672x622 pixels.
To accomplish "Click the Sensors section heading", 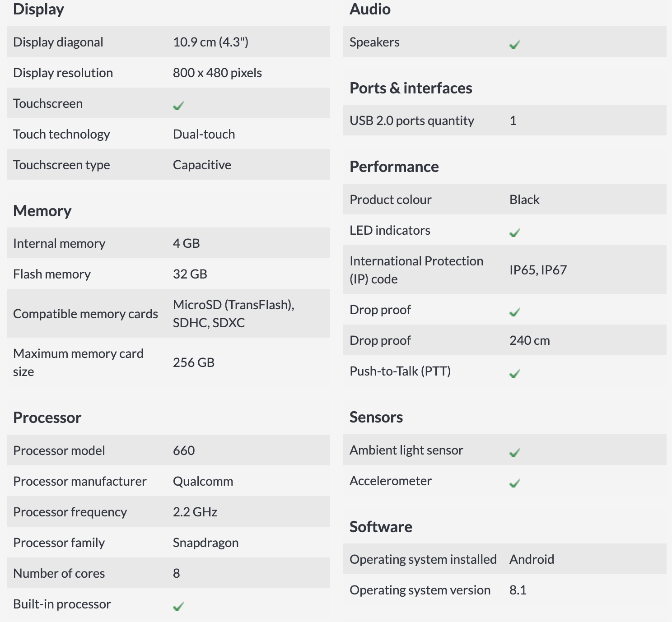I will (376, 417).
